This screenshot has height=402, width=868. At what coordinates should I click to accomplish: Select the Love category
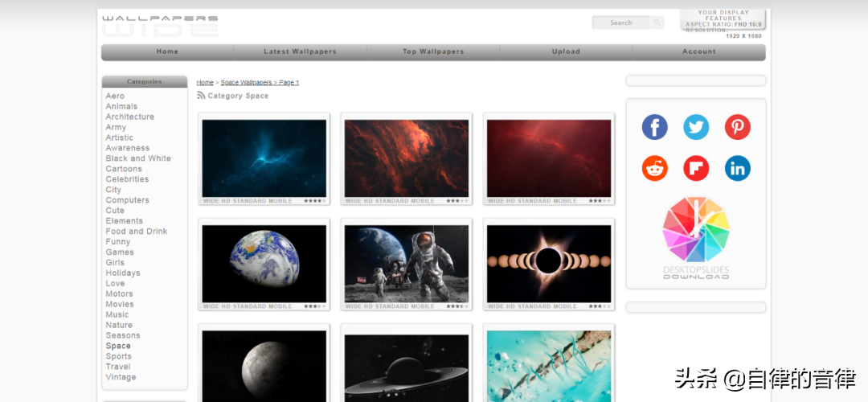[x=115, y=284]
